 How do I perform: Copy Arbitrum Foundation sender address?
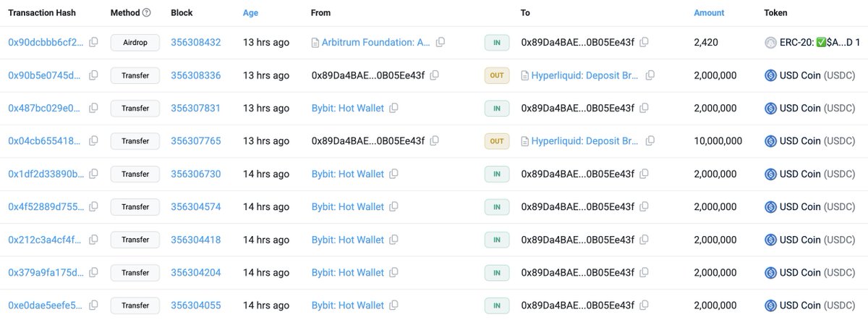pos(441,43)
